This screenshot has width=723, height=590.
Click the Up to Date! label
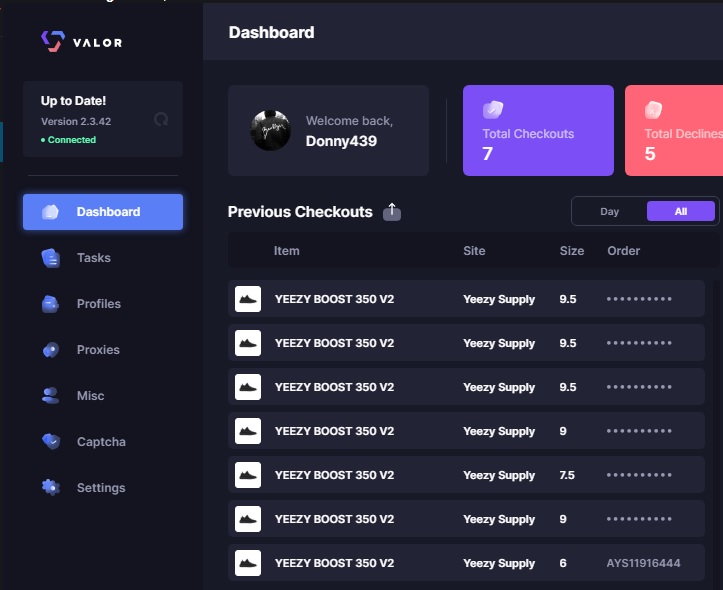(x=73, y=101)
